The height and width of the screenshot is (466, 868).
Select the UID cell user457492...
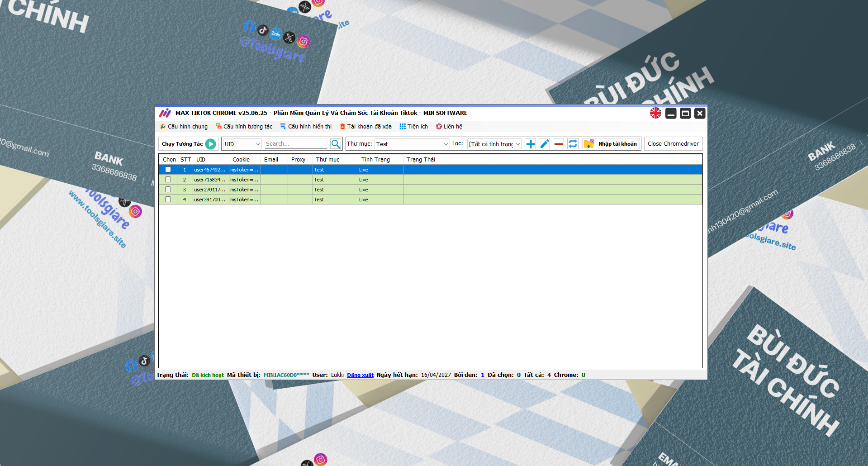click(211, 170)
